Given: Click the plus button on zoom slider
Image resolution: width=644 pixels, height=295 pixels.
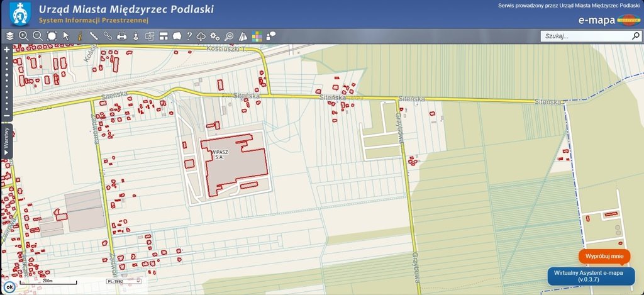Looking at the screenshot, I should (7, 49).
